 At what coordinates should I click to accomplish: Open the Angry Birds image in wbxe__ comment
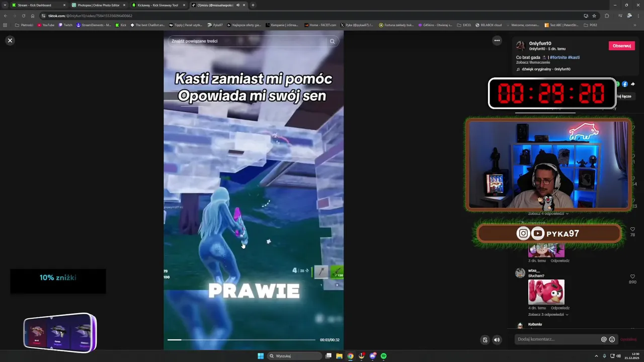546,292
